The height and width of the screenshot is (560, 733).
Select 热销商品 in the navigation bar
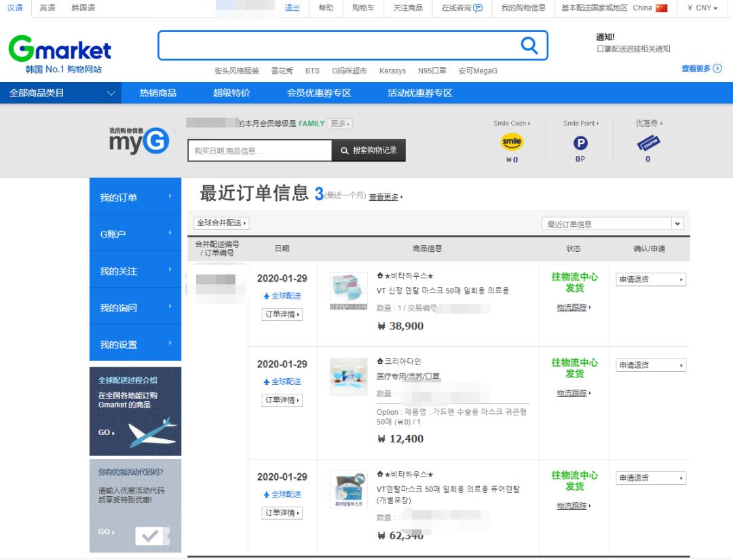[157, 92]
